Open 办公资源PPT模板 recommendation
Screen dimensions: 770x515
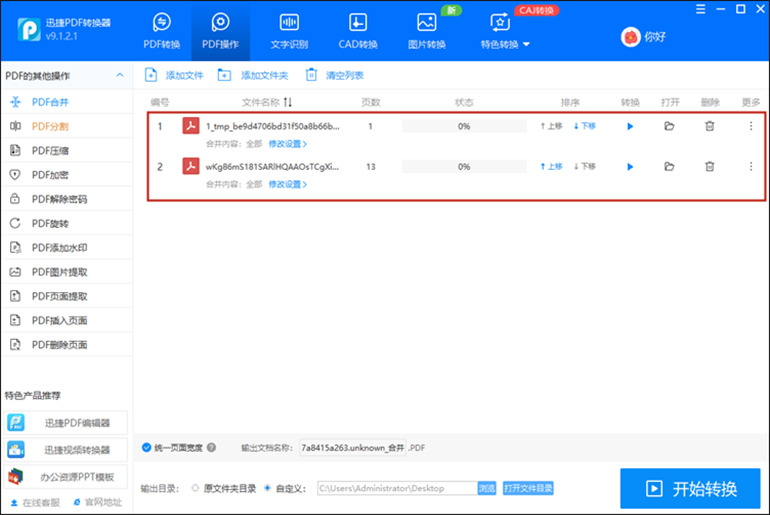[67, 477]
